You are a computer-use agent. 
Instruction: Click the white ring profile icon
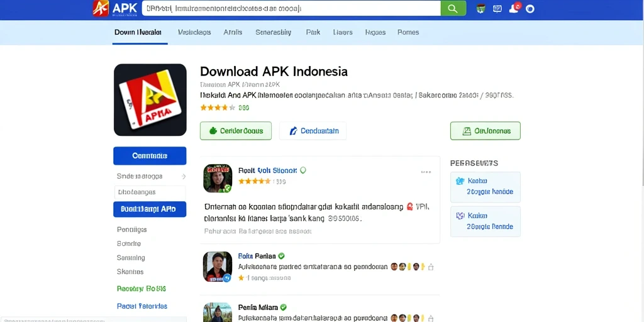tap(530, 9)
